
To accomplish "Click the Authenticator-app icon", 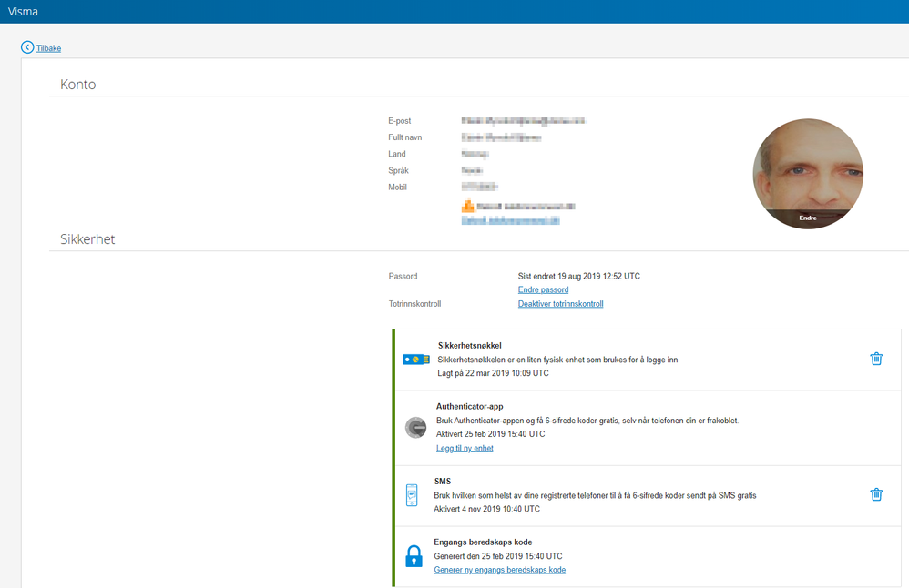I will [x=415, y=428].
